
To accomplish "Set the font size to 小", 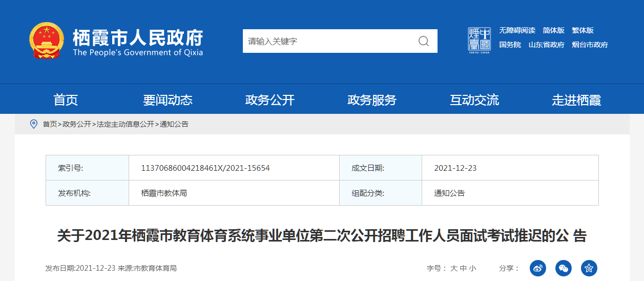I will [472, 268].
